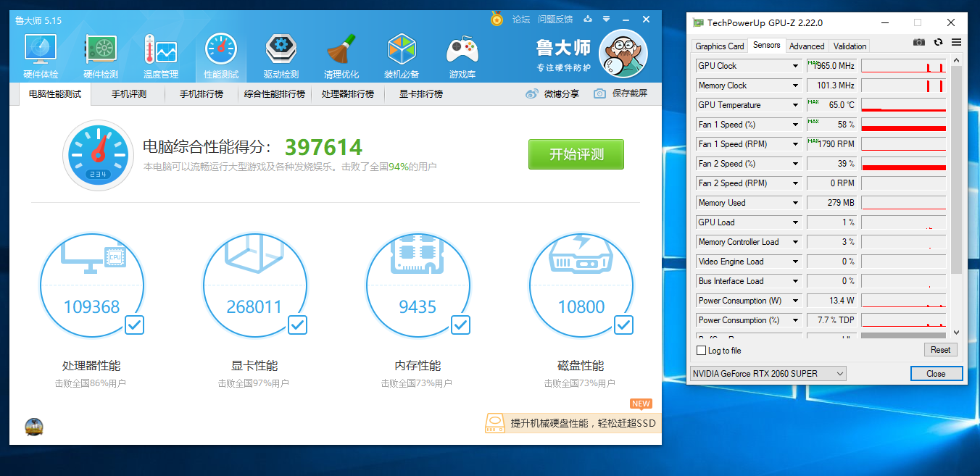Click the Ludashi mascot avatar
This screenshot has width=980, height=476.
coord(623,54)
